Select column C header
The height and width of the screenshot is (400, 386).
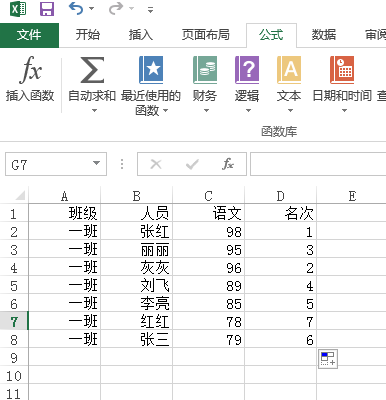(209, 196)
